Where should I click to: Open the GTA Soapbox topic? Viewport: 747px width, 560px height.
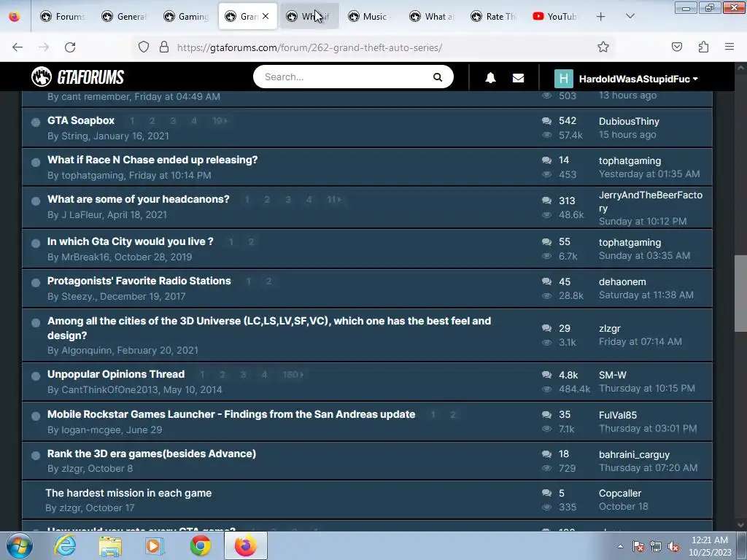pos(81,120)
